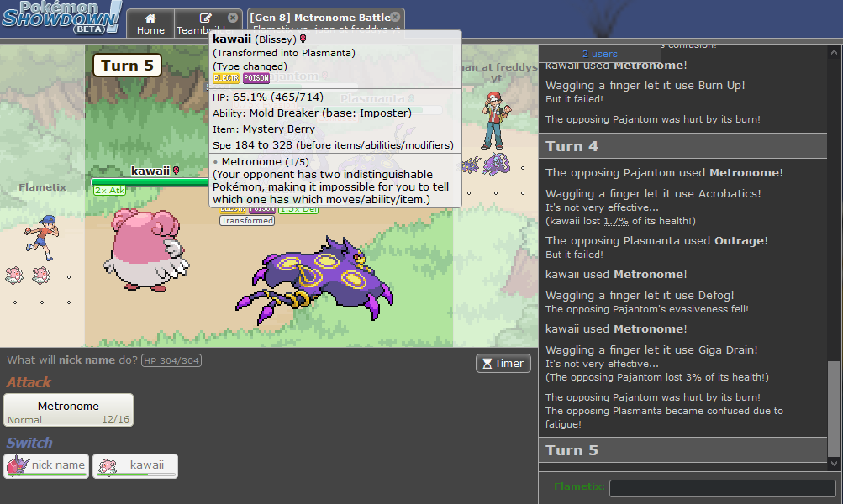
Task: Use the Metronome move
Action: (x=68, y=410)
